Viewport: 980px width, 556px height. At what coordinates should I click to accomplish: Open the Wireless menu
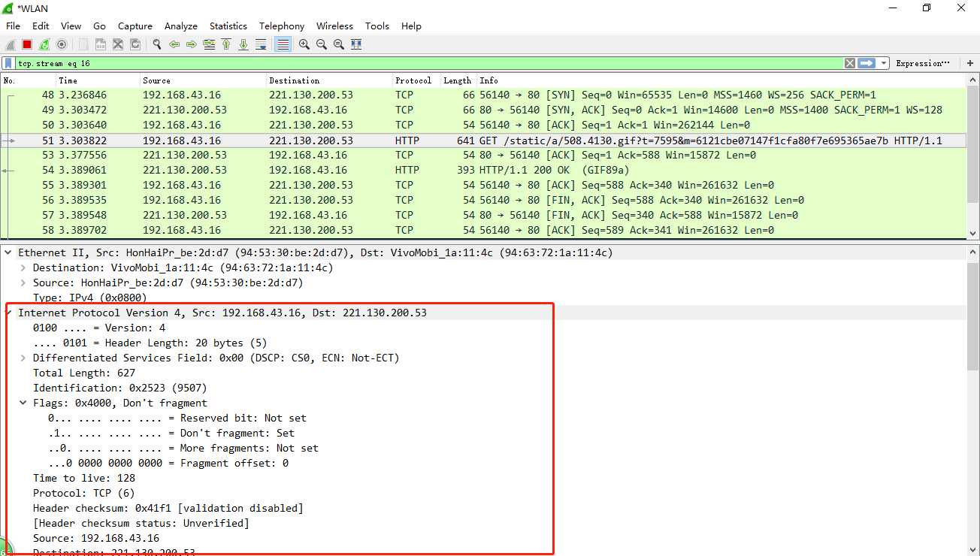(334, 26)
